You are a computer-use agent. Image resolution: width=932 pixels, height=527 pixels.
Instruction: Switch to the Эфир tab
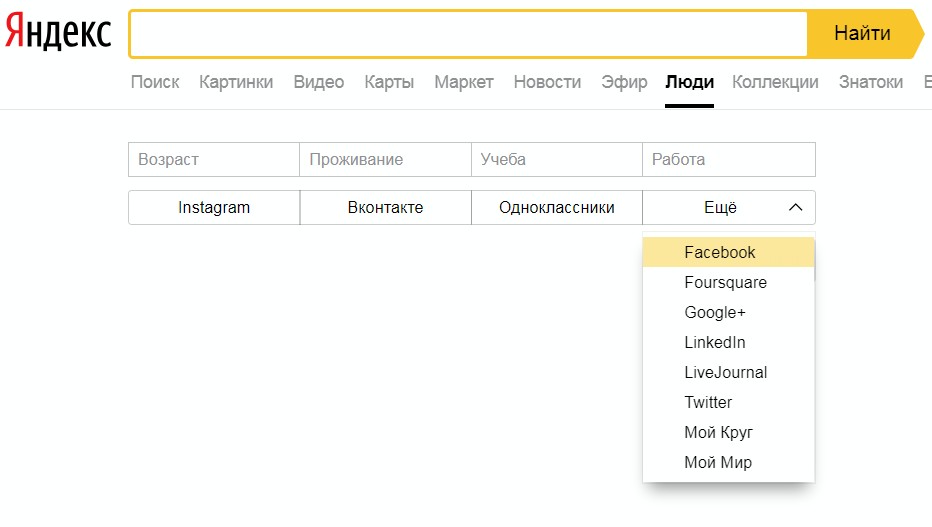click(624, 82)
